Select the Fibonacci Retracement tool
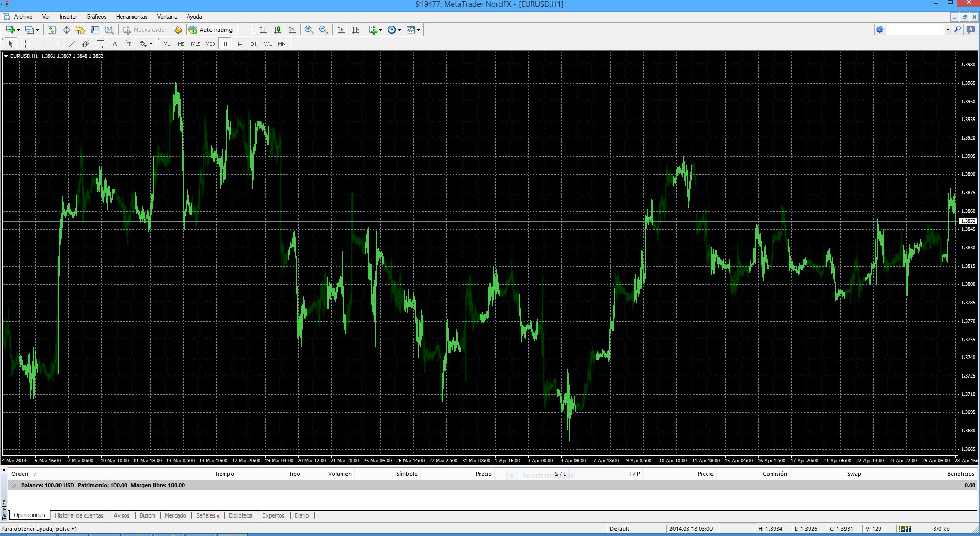The width and height of the screenshot is (980, 536). [100, 44]
